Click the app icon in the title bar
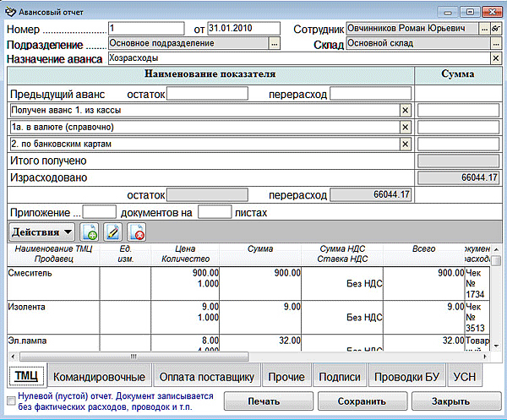The image size is (507, 420). (x=10, y=12)
